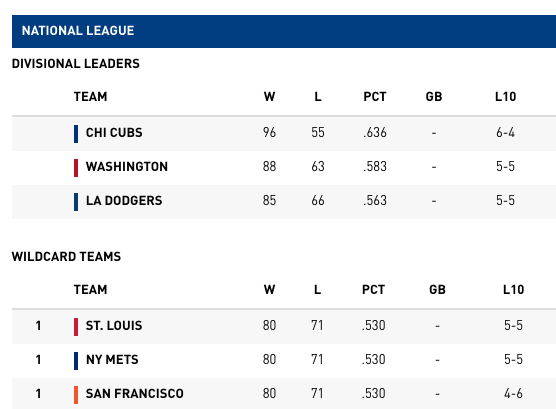Select the WILDCARD TEAMS section heading
556x409 pixels.
click(66, 256)
